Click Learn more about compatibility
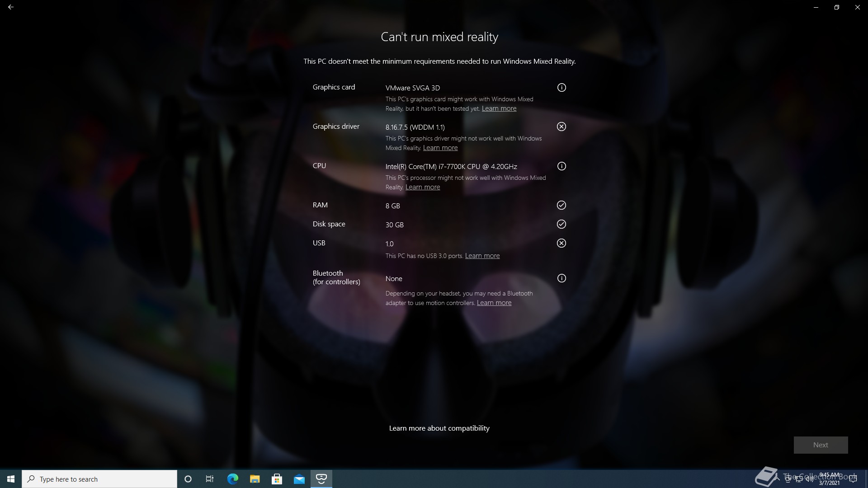 [439, 428]
